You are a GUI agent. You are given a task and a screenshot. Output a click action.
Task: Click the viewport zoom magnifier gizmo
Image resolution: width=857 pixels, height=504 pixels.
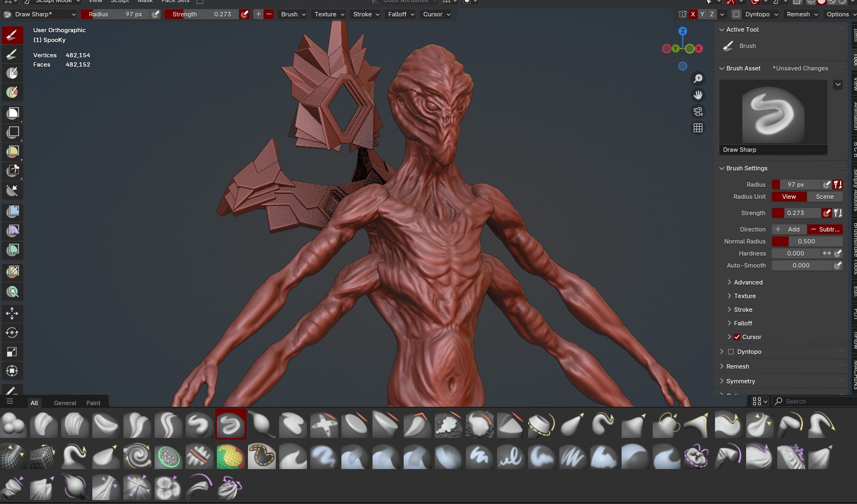click(698, 79)
